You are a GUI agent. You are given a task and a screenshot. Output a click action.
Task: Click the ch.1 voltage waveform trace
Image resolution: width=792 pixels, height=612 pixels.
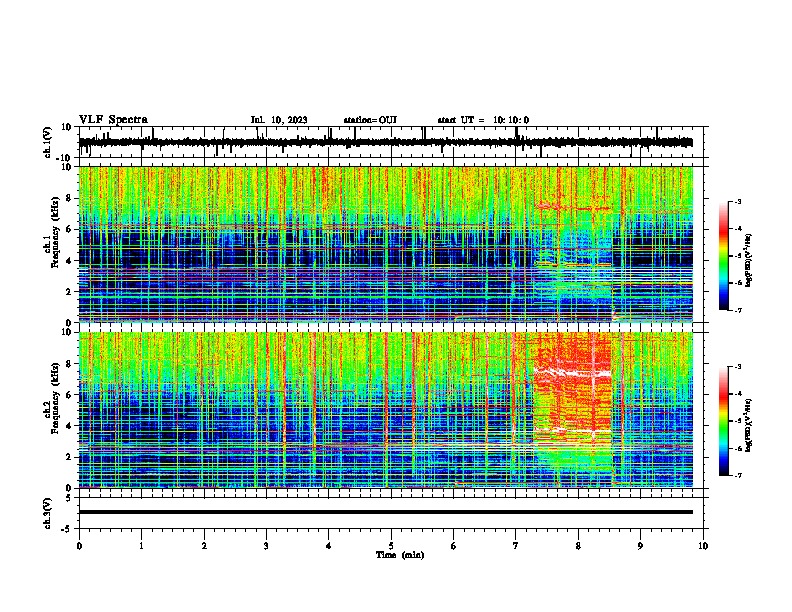[385, 142]
